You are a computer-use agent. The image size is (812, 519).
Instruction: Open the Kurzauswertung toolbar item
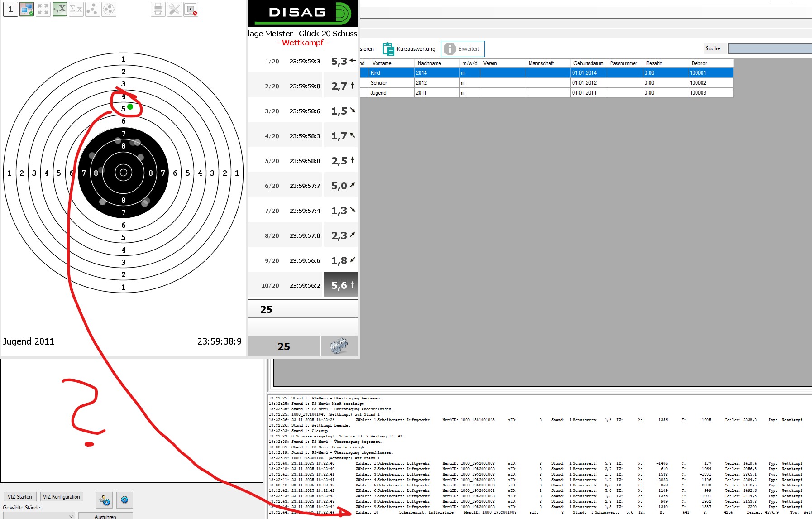click(x=409, y=49)
